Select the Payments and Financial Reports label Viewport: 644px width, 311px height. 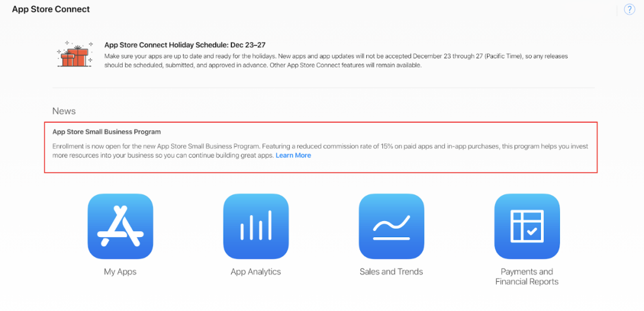(x=527, y=276)
